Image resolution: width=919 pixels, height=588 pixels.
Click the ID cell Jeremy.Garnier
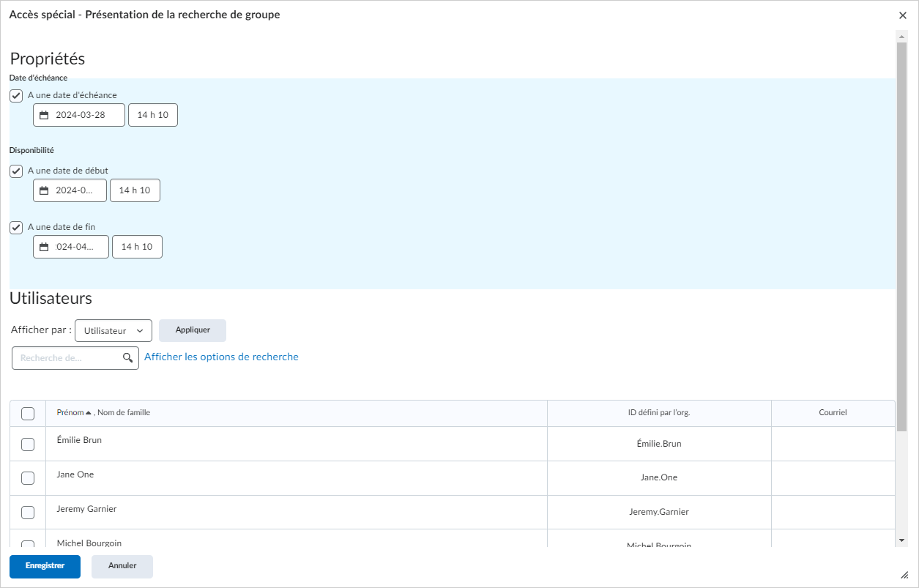(x=659, y=512)
